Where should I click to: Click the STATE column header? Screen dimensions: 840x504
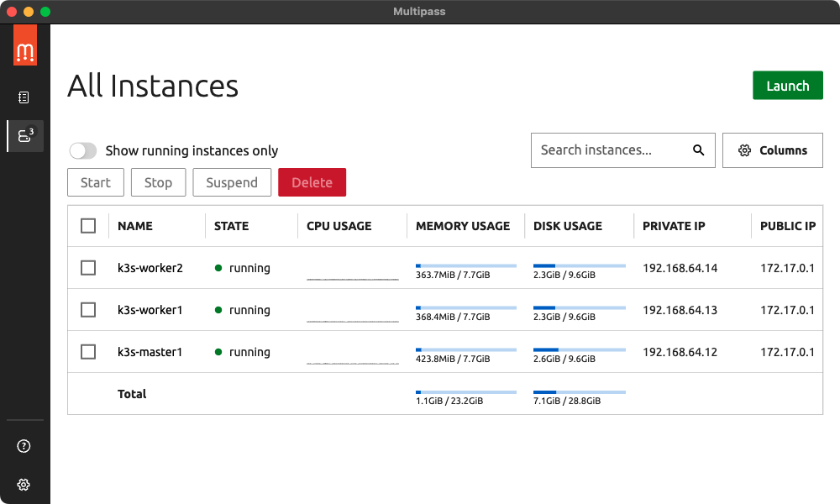coord(232,226)
